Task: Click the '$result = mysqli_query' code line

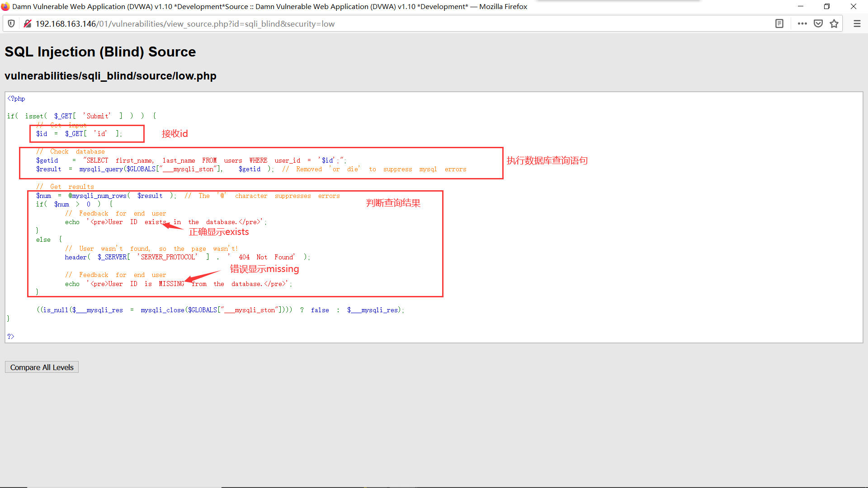Action: (x=251, y=169)
